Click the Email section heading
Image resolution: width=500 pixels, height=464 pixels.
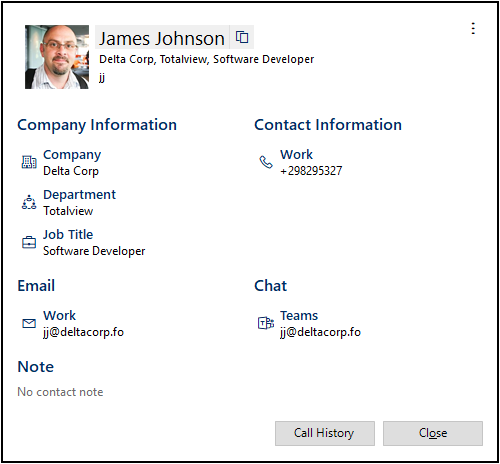(x=36, y=286)
